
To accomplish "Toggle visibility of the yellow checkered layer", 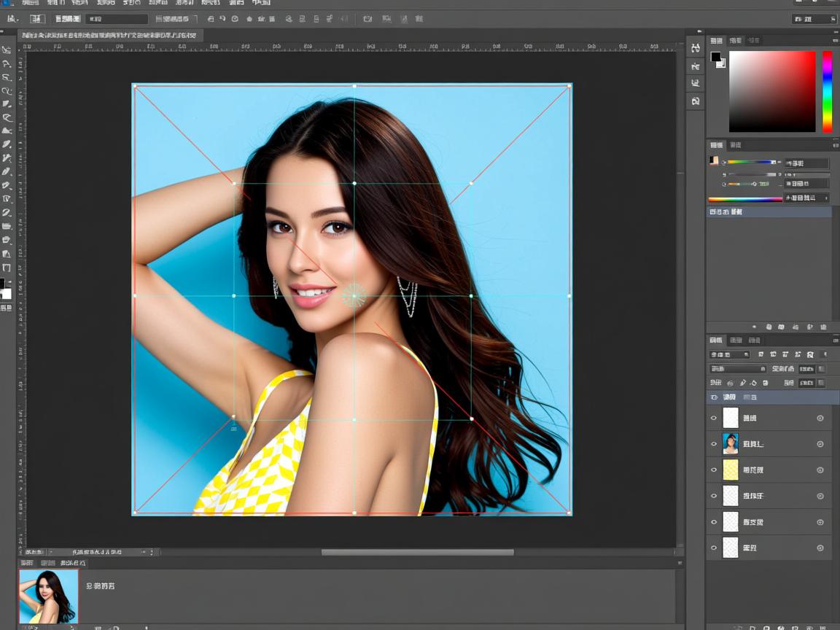I will (714, 470).
